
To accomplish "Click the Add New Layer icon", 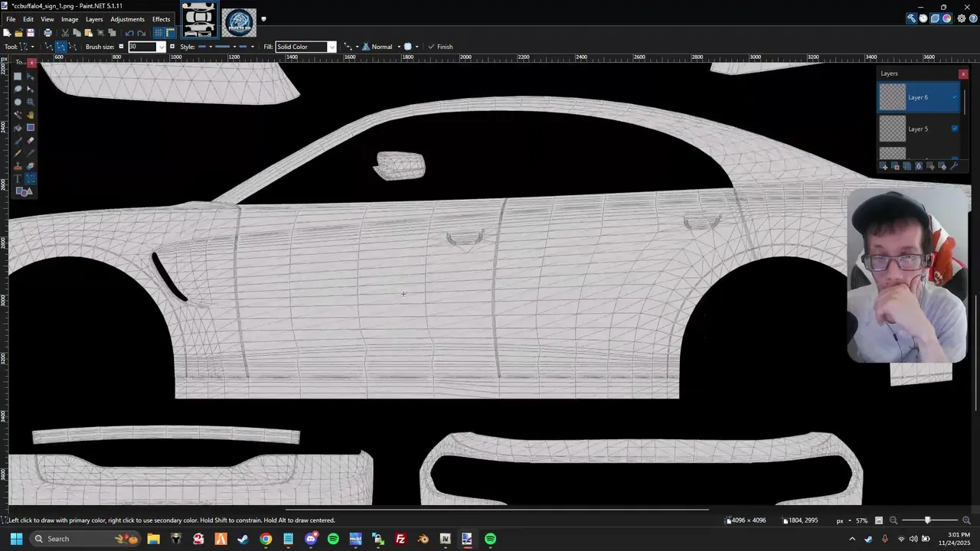I will tap(884, 166).
